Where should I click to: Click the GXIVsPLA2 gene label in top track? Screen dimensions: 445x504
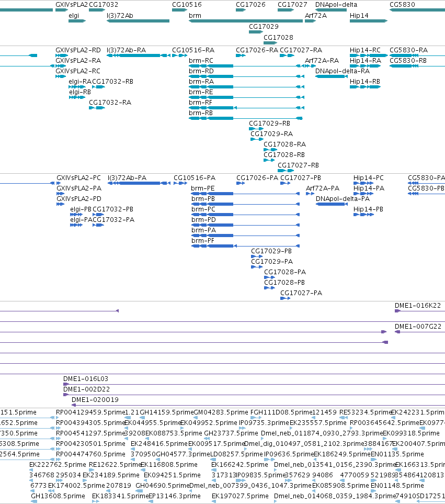click(71, 5)
